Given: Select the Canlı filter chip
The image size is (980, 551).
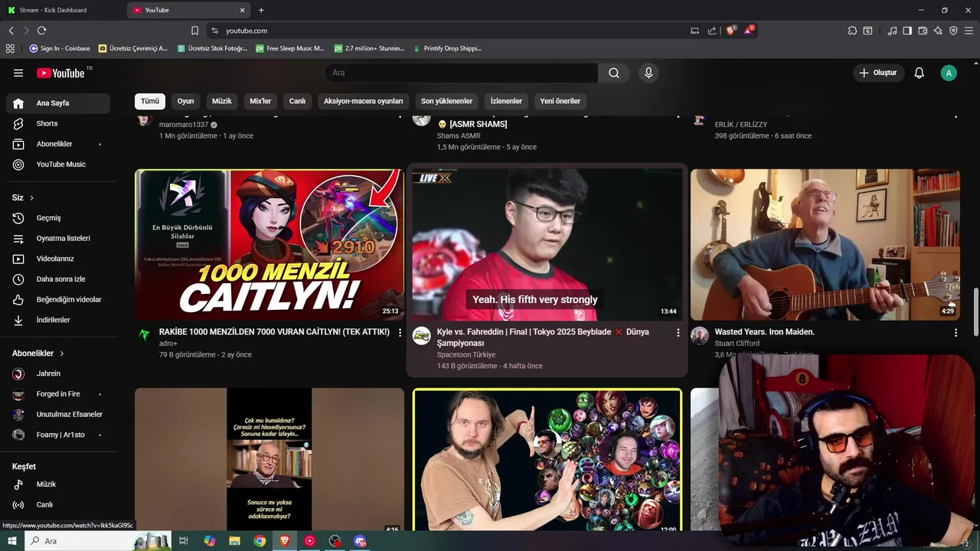Looking at the screenshot, I should click(x=297, y=101).
